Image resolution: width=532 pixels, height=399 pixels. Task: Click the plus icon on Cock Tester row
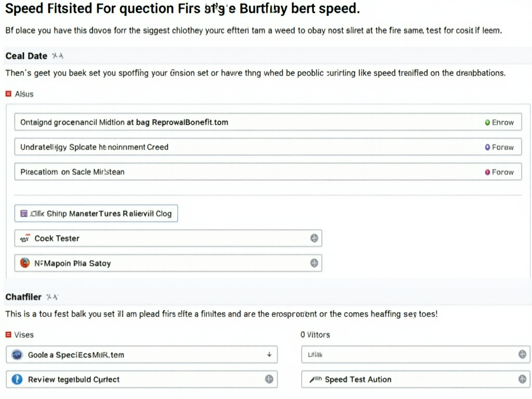(x=314, y=238)
